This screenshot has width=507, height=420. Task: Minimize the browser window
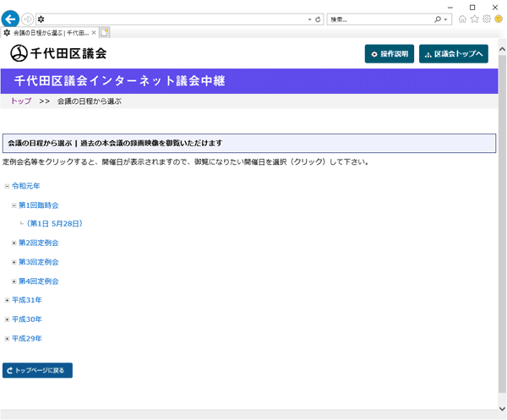point(450,7)
